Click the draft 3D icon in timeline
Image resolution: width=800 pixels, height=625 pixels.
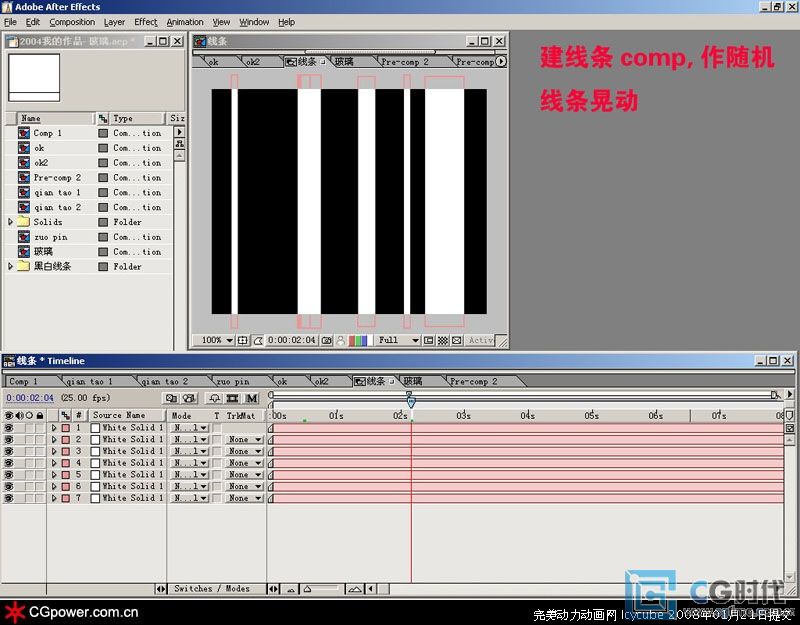(189, 398)
